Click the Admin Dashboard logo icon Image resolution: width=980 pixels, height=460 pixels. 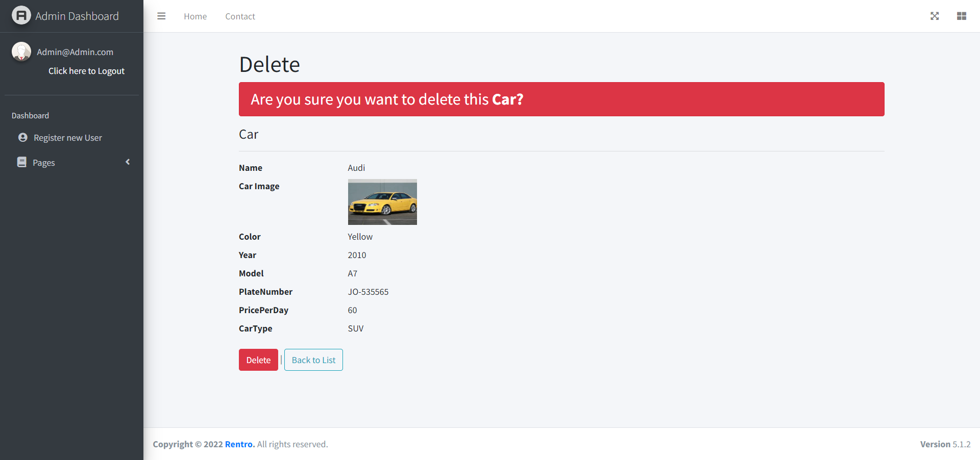coord(21,15)
